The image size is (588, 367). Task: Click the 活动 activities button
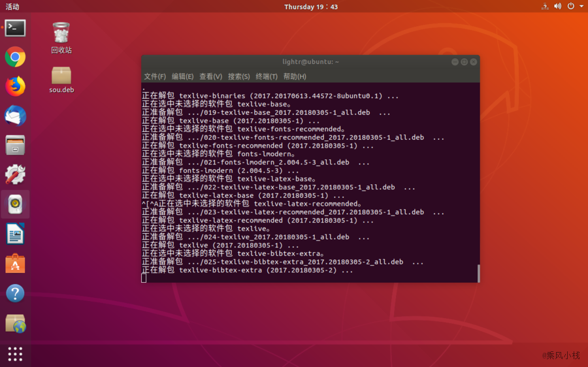coord(12,7)
